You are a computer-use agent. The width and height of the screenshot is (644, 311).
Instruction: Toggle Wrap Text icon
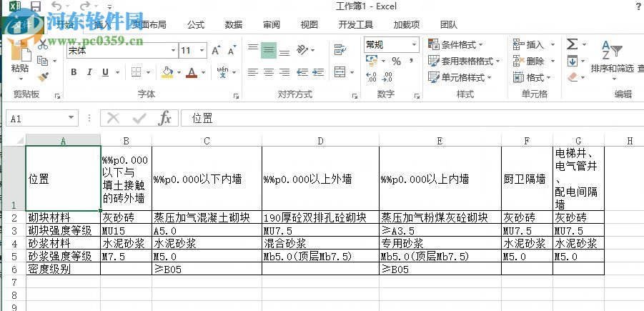[x=340, y=50]
